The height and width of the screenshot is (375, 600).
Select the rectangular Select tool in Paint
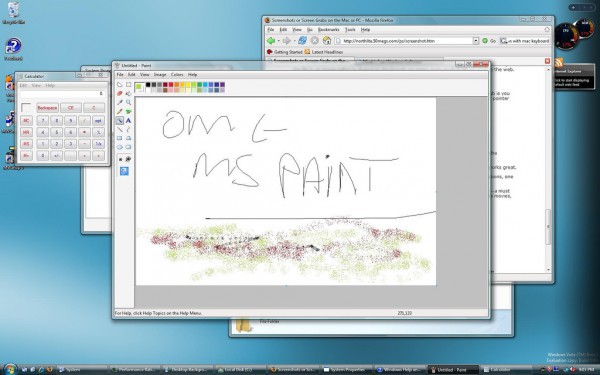(x=128, y=85)
